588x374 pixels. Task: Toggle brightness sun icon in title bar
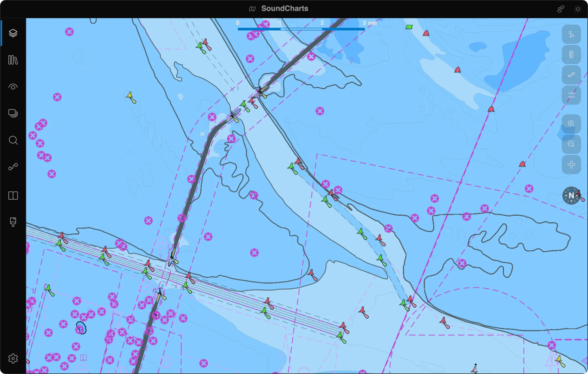pyautogui.click(x=578, y=9)
